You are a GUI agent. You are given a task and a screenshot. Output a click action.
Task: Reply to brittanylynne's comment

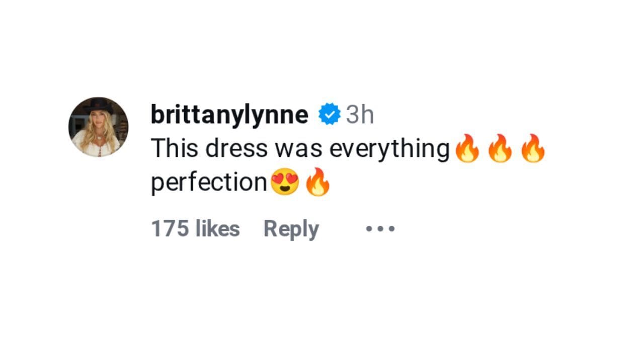point(291,230)
